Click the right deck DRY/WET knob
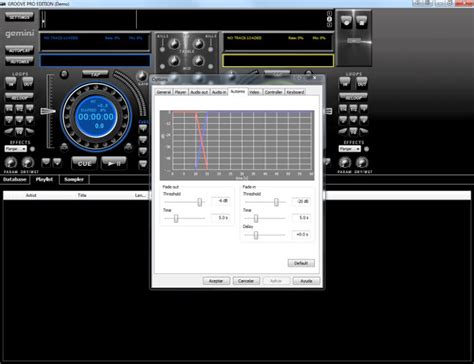 (362, 163)
